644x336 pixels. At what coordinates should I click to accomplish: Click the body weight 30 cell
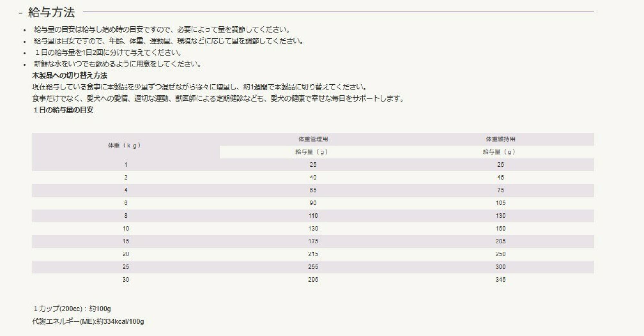coord(126,280)
